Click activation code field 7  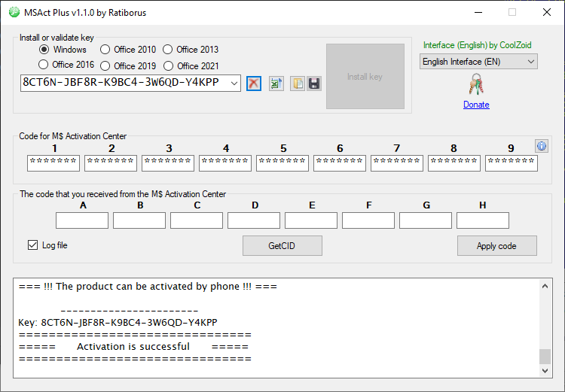click(397, 163)
